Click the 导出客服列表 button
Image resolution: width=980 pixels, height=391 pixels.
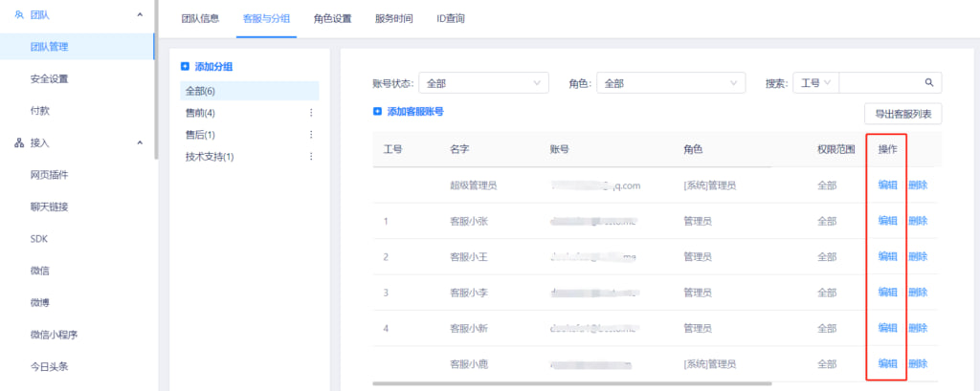point(902,114)
